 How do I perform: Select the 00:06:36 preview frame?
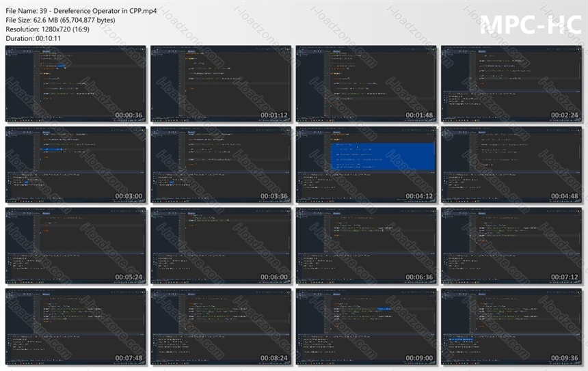point(366,246)
